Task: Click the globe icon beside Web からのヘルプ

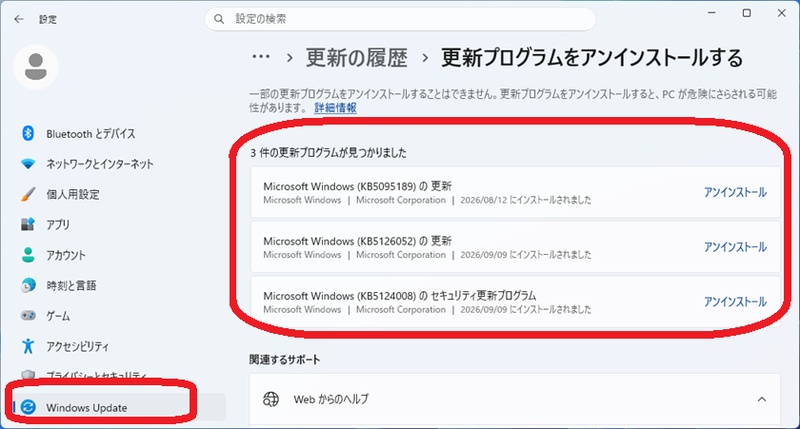Action: [x=271, y=399]
